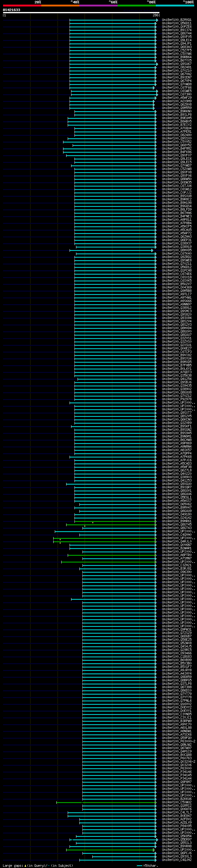
Task: Click UniRef100_Q7PNL6 label
Action: click(x=176, y=700)
